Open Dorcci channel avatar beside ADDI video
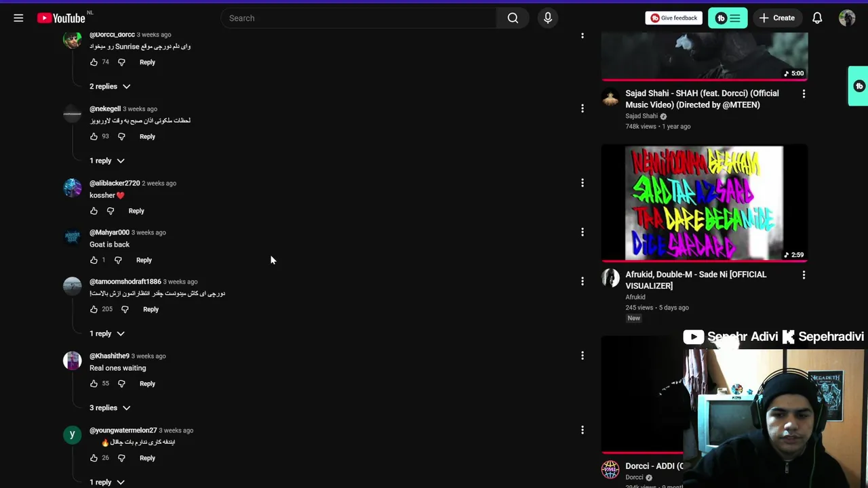 click(610, 470)
